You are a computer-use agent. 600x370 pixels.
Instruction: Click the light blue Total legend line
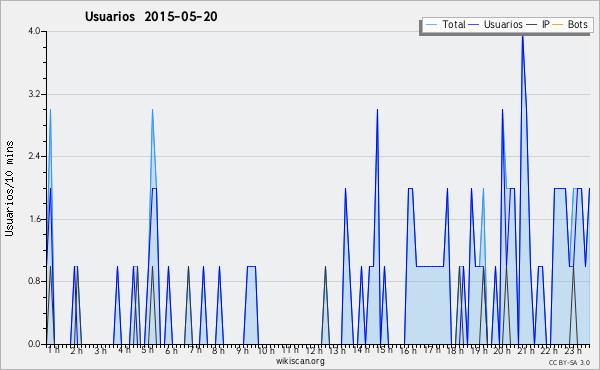tap(431, 25)
